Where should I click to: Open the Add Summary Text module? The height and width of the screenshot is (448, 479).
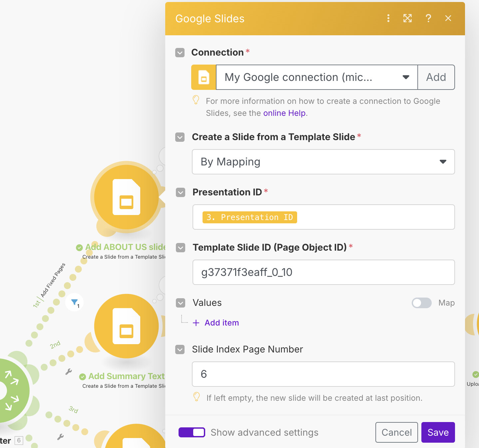click(126, 326)
